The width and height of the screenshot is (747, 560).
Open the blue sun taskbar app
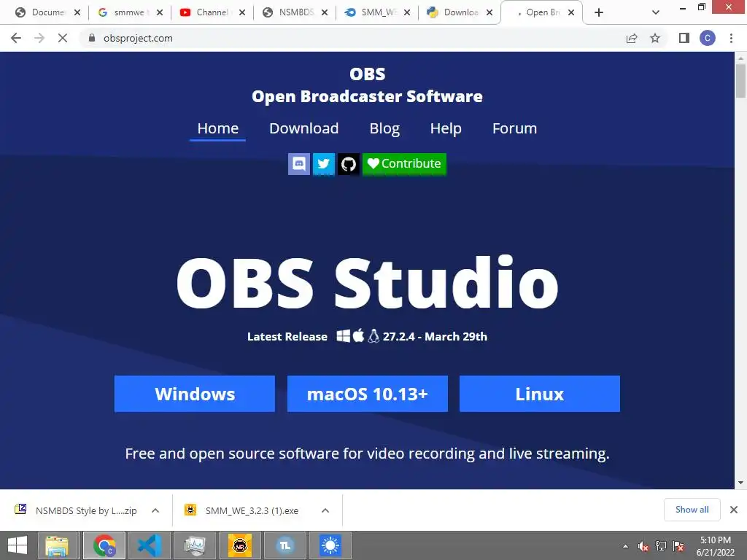pyautogui.click(x=330, y=545)
